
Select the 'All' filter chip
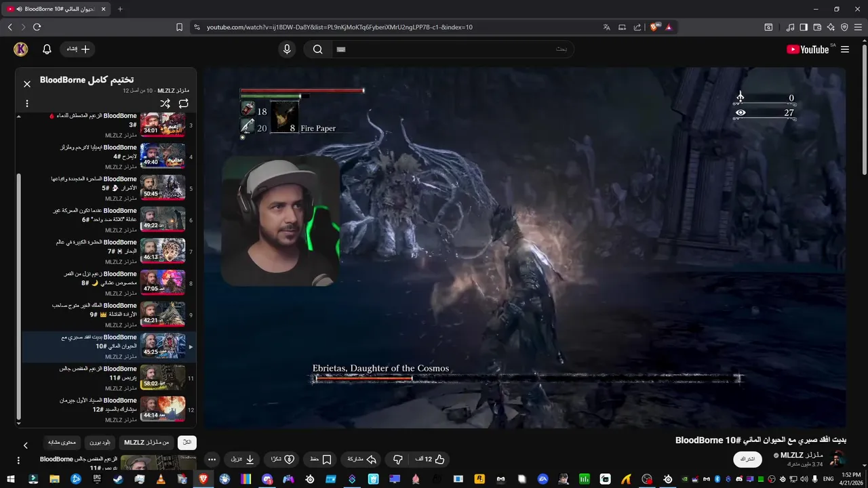click(x=187, y=443)
